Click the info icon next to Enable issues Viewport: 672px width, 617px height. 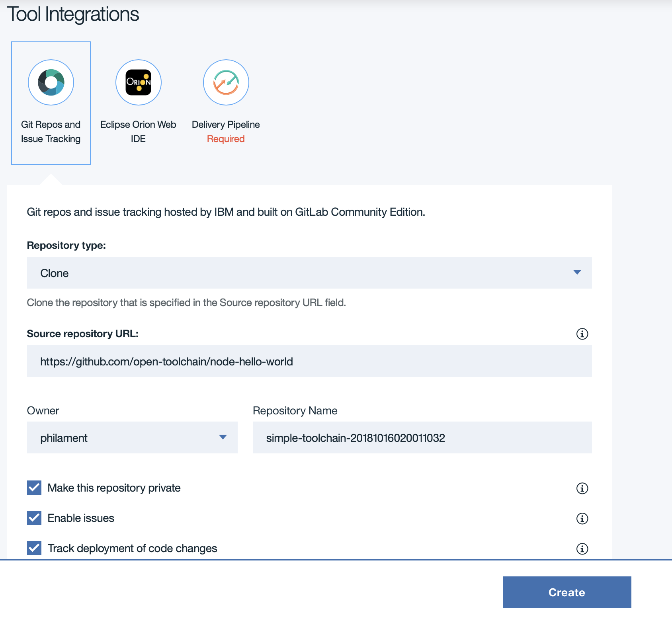[582, 518]
